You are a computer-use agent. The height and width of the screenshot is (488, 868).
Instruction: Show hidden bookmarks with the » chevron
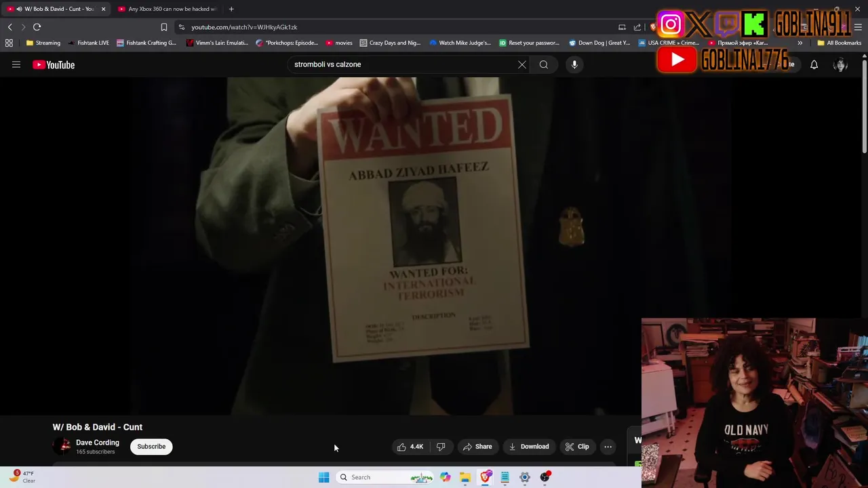(800, 43)
